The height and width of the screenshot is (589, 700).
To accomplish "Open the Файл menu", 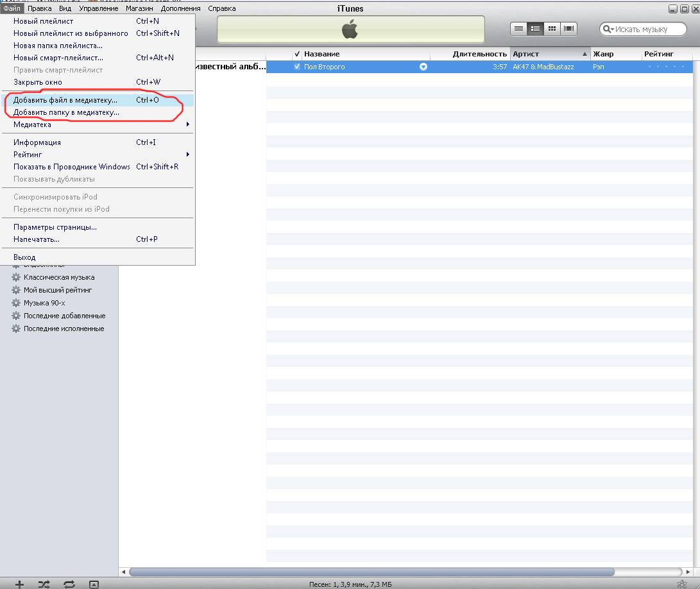I will pyautogui.click(x=12, y=8).
